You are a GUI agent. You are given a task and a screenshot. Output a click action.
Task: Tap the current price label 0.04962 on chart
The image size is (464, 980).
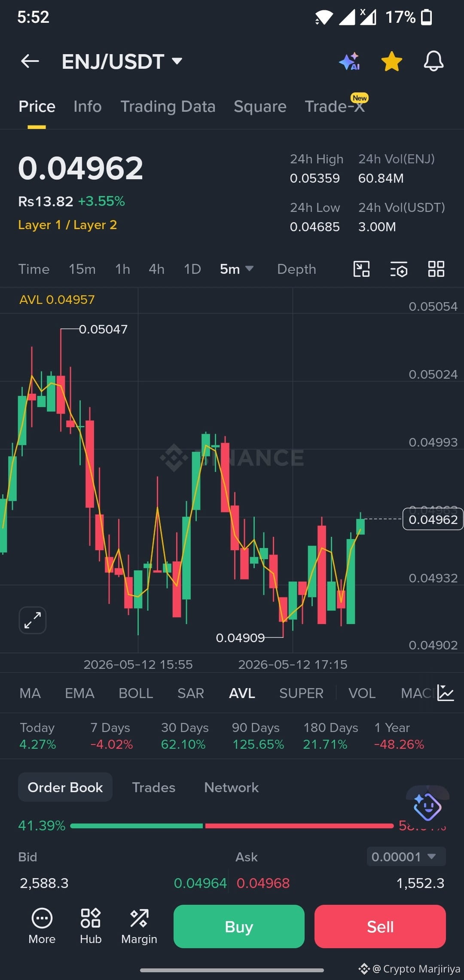click(433, 519)
